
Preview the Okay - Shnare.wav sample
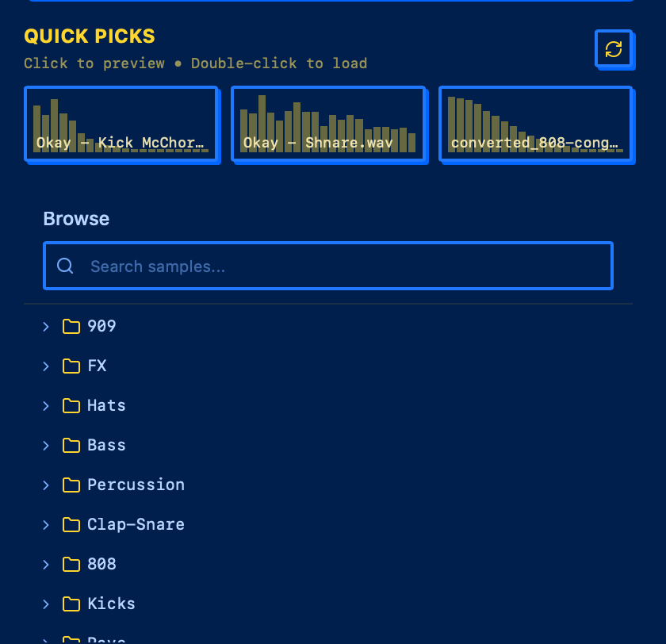pyautogui.click(x=328, y=124)
